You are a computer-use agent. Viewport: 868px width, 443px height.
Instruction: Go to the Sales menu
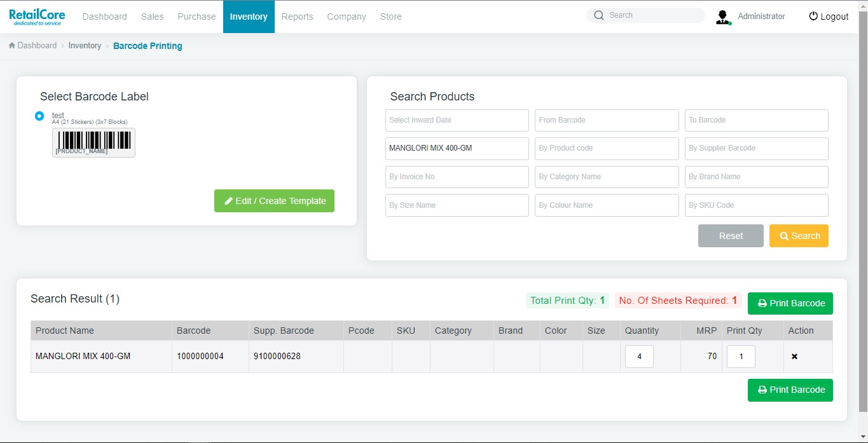pos(152,17)
